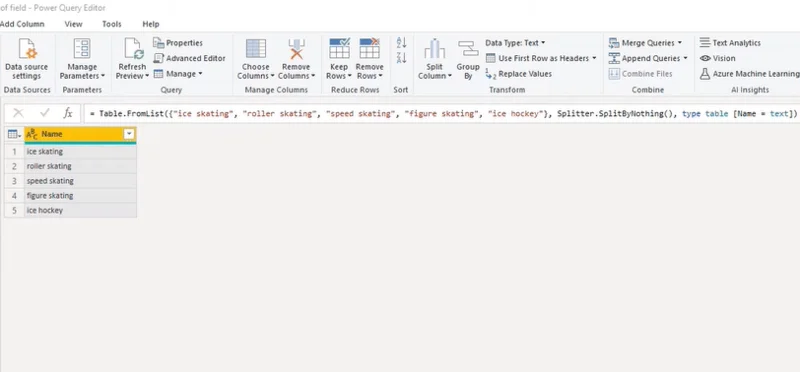Select row number 5 header
Screen dimensions: 800x372
pos(14,210)
